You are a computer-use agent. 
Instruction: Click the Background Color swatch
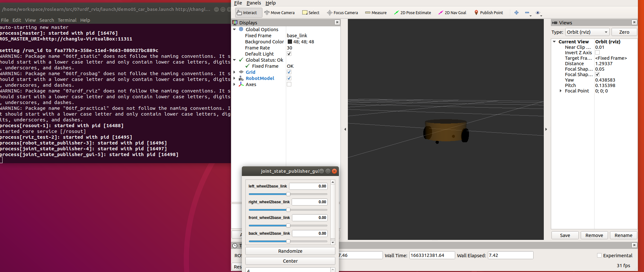pyautogui.click(x=290, y=42)
